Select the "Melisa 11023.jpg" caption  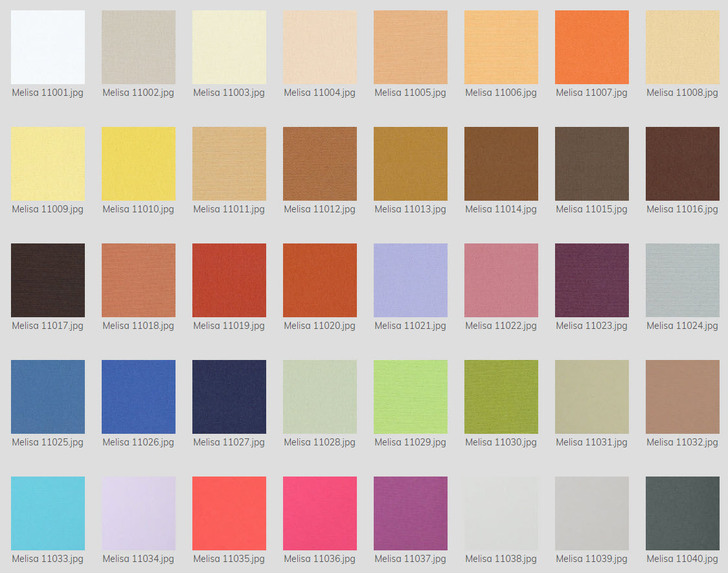coord(592,326)
